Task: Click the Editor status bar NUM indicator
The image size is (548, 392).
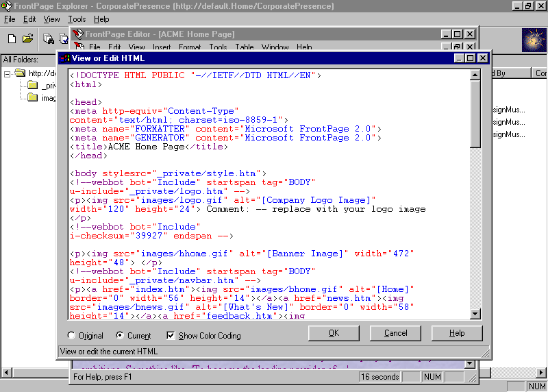Action: [x=432, y=377]
